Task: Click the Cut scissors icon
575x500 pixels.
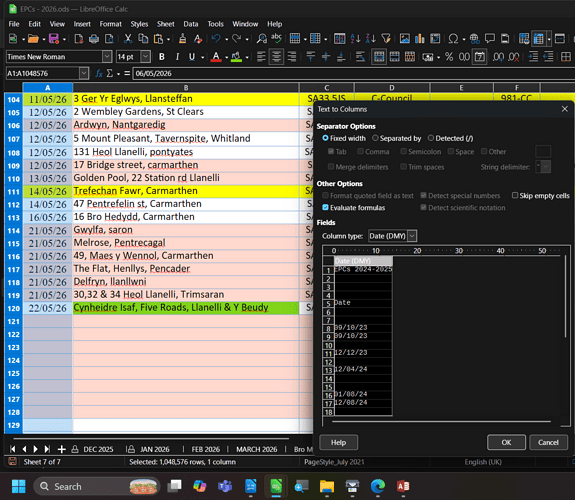Action: click(x=128, y=39)
